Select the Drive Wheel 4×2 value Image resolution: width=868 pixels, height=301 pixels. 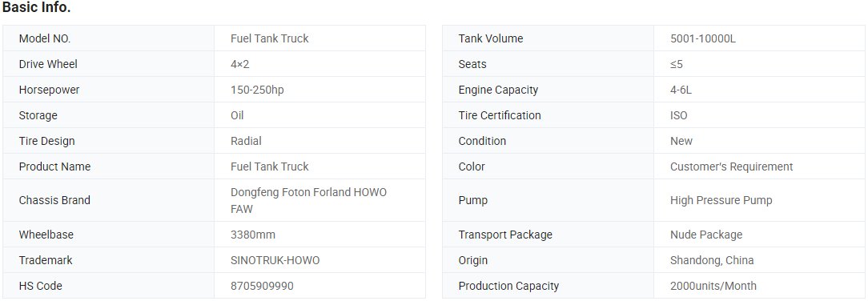point(239,64)
